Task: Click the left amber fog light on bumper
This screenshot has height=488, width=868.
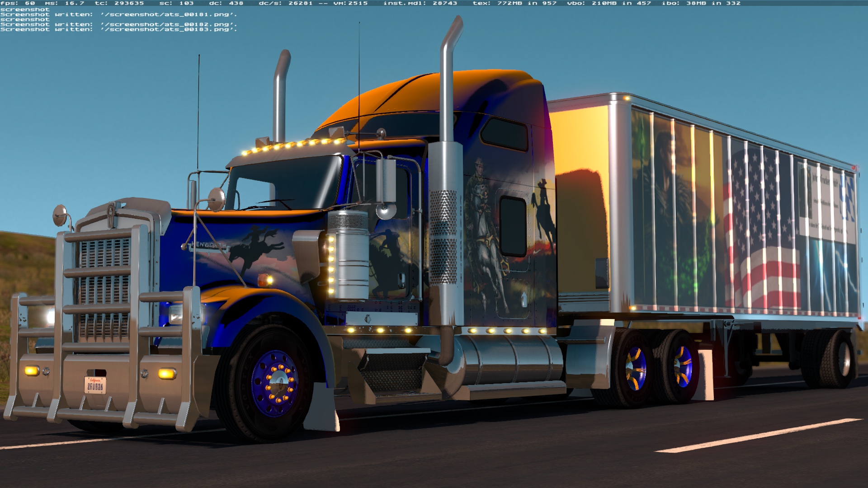Action: tap(32, 371)
